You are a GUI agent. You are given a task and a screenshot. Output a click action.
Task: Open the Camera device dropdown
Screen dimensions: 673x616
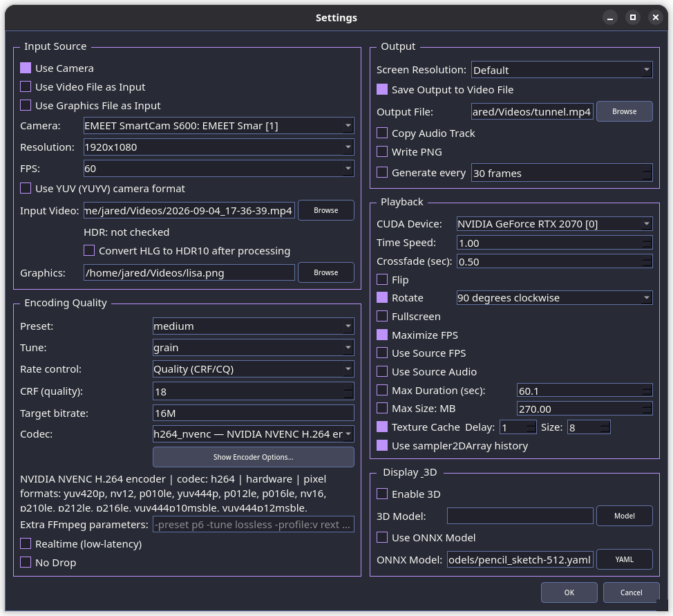point(219,125)
